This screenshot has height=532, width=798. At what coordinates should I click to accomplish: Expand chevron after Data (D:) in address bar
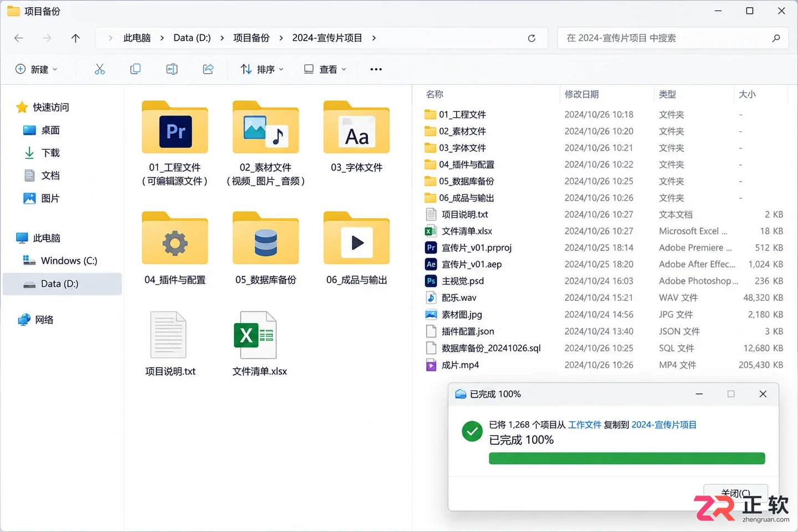click(x=222, y=38)
